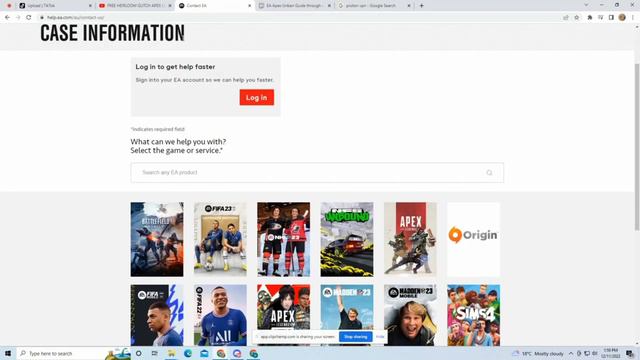Launch Microsoft Edge from the taskbar
The height and width of the screenshot is (360, 640).
tap(188, 353)
